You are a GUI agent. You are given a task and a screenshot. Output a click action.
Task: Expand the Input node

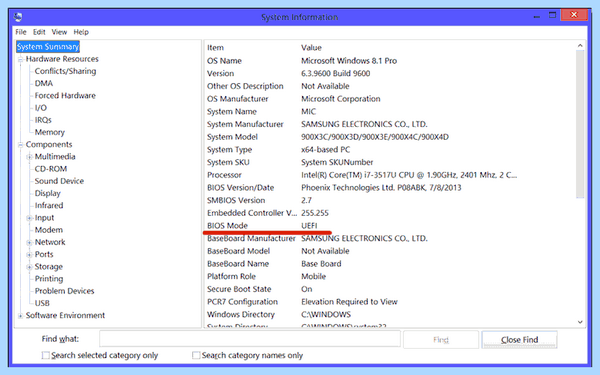[x=29, y=218]
